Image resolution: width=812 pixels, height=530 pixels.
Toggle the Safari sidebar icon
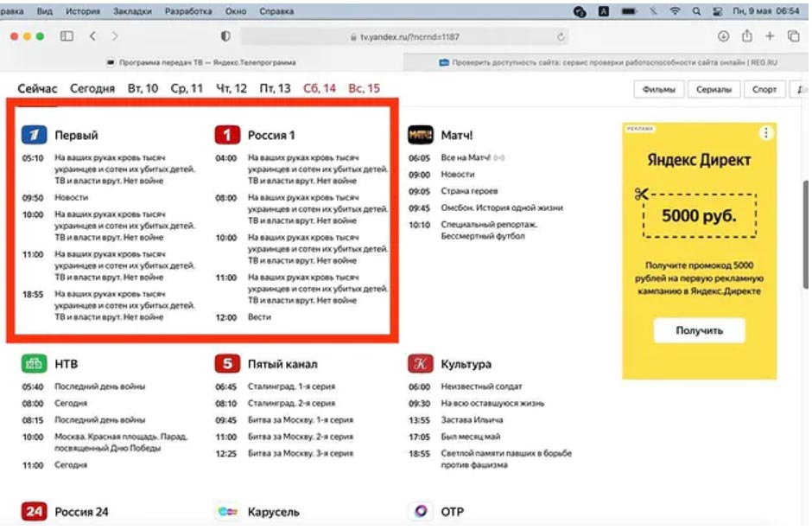coord(67,35)
